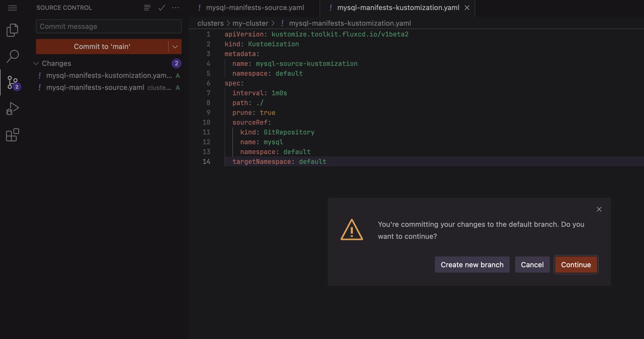Click the prune value true
This screenshot has width=644, height=339.
(x=267, y=113)
